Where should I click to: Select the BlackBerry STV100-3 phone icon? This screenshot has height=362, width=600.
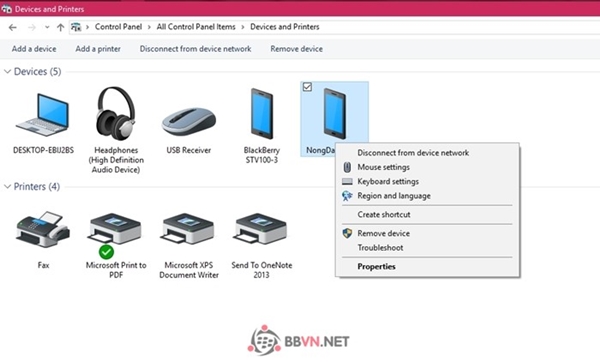(x=262, y=114)
